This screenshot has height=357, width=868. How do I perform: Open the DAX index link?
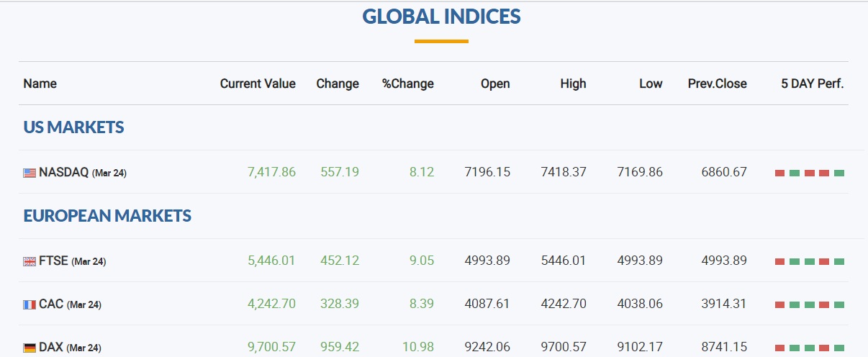(x=51, y=347)
